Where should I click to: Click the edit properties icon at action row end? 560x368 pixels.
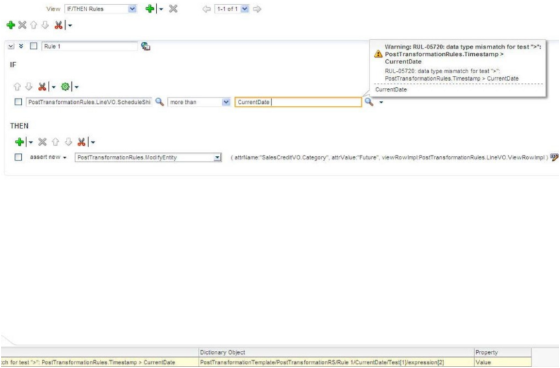coord(554,157)
